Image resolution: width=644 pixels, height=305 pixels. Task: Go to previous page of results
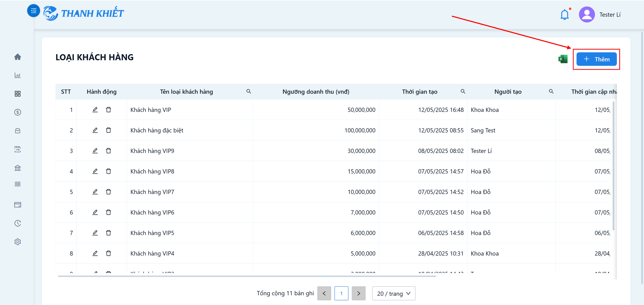click(324, 293)
